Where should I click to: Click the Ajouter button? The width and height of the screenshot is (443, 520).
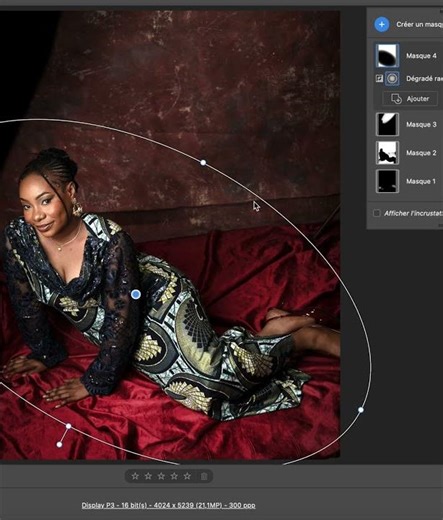pyautogui.click(x=410, y=99)
